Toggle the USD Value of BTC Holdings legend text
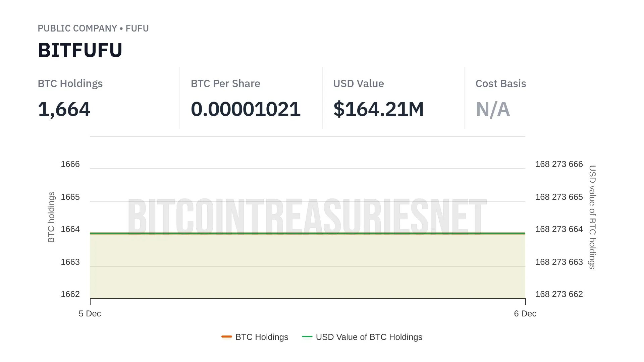 tap(369, 337)
